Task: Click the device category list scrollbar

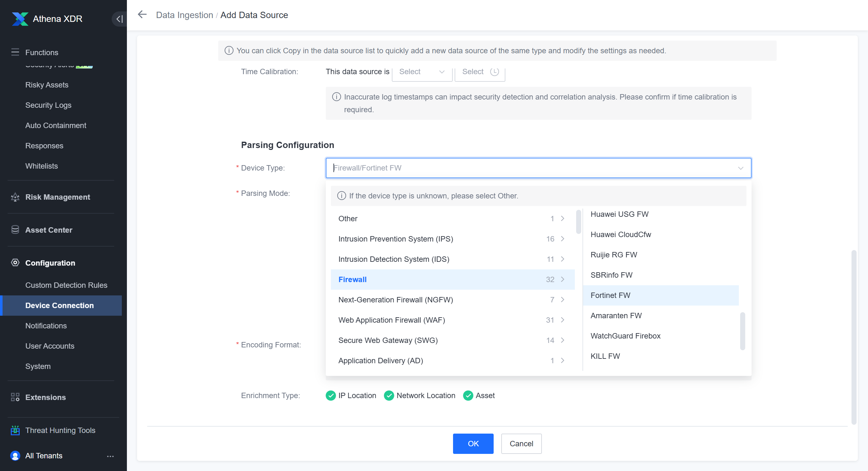Action: (578, 222)
